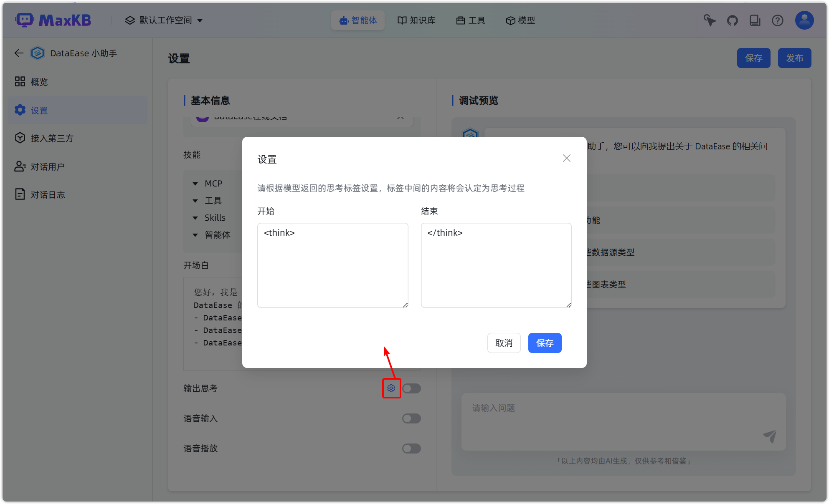Image resolution: width=829 pixels, height=504 pixels.
Task: Cancel the settings dialog
Action: coord(504,343)
